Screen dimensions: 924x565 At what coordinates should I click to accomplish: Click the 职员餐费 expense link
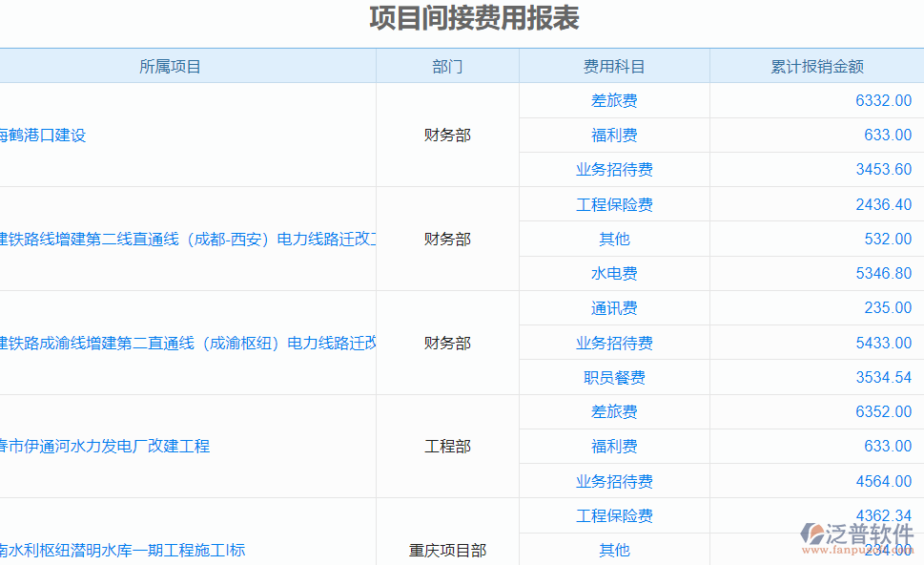[x=615, y=377]
